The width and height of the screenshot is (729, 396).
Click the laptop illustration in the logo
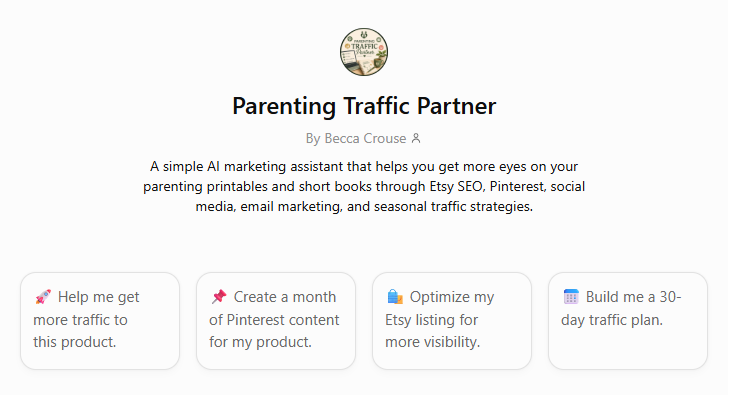click(350, 59)
